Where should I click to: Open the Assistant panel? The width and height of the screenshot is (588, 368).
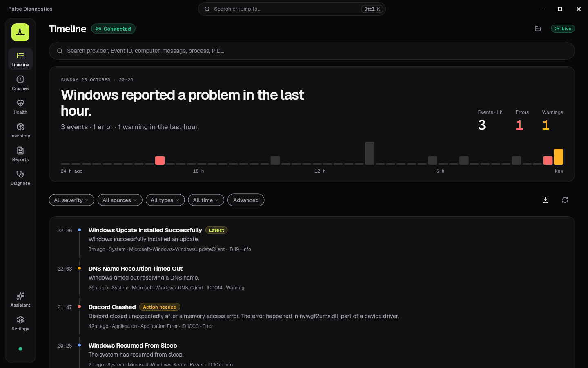click(20, 299)
